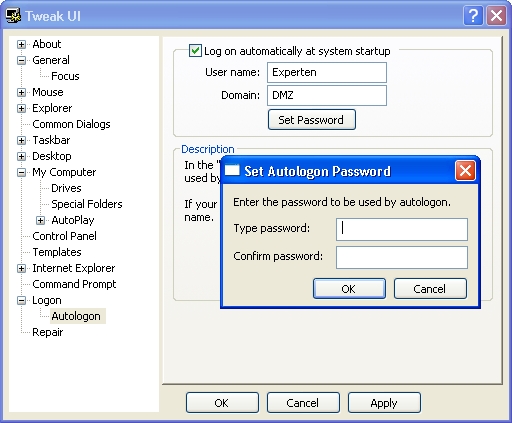Select the Mouse tree item

point(48,92)
